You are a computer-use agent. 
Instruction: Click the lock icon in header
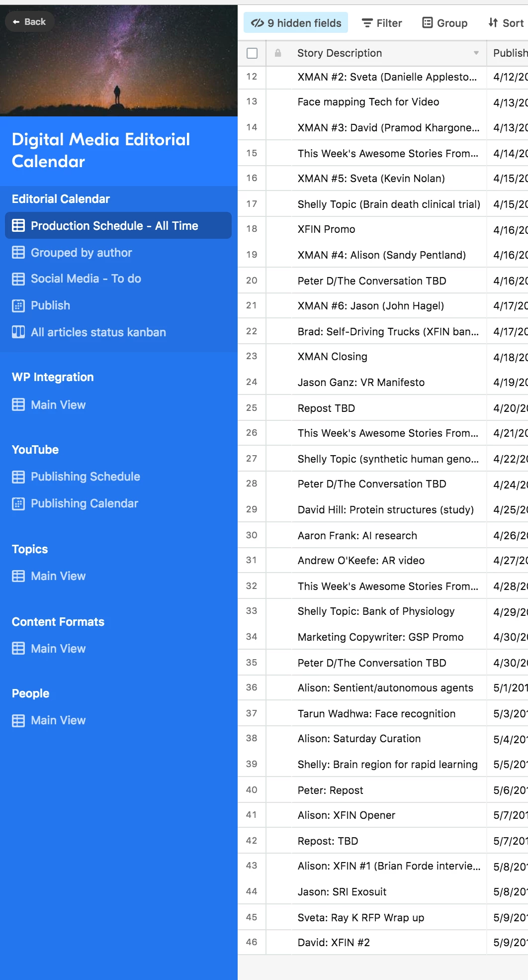point(278,53)
